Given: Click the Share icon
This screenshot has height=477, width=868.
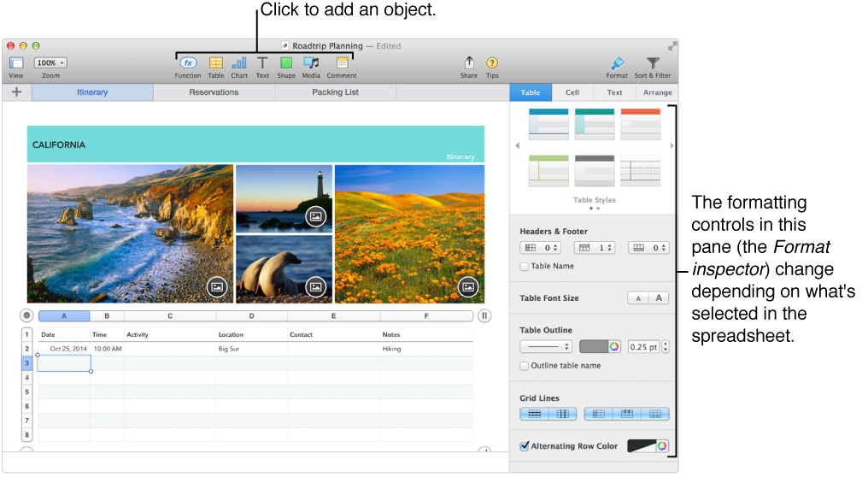Looking at the screenshot, I should tap(469, 63).
